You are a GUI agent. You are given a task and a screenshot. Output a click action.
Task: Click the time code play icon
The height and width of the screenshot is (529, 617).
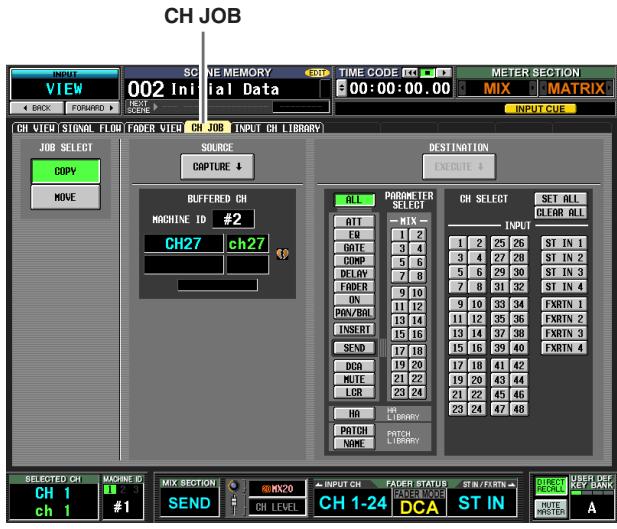443,72
